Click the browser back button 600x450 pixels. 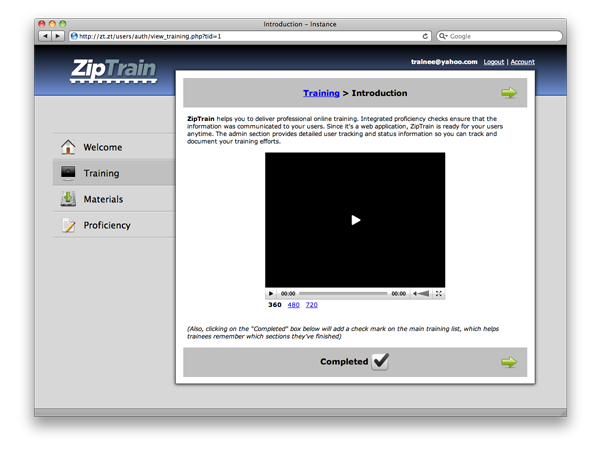(45, 36)
